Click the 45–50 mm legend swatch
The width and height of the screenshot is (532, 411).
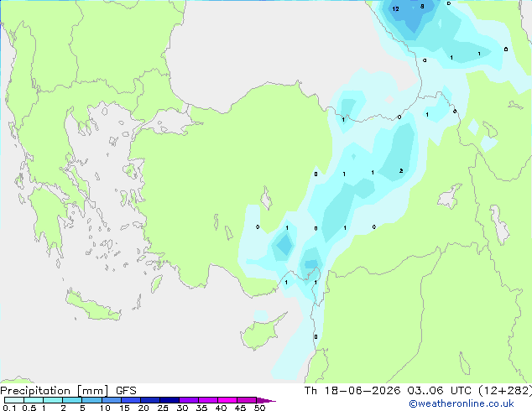coord(247,400)
